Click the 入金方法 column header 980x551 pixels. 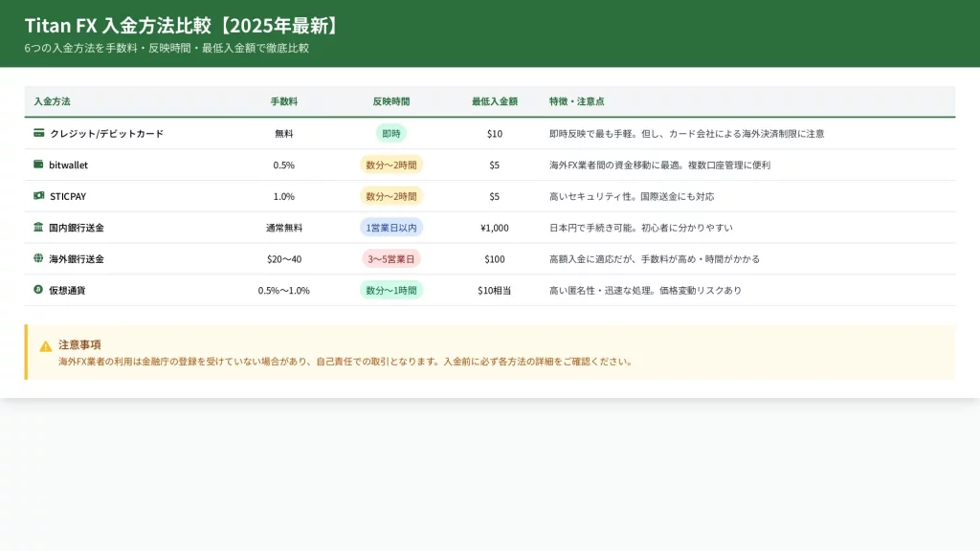(x=52, y=101)
